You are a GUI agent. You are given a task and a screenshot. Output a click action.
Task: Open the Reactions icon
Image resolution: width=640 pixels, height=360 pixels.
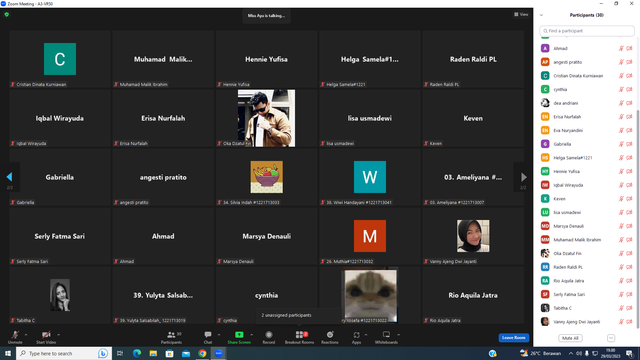pyautogui.click(x=330, y=334)
